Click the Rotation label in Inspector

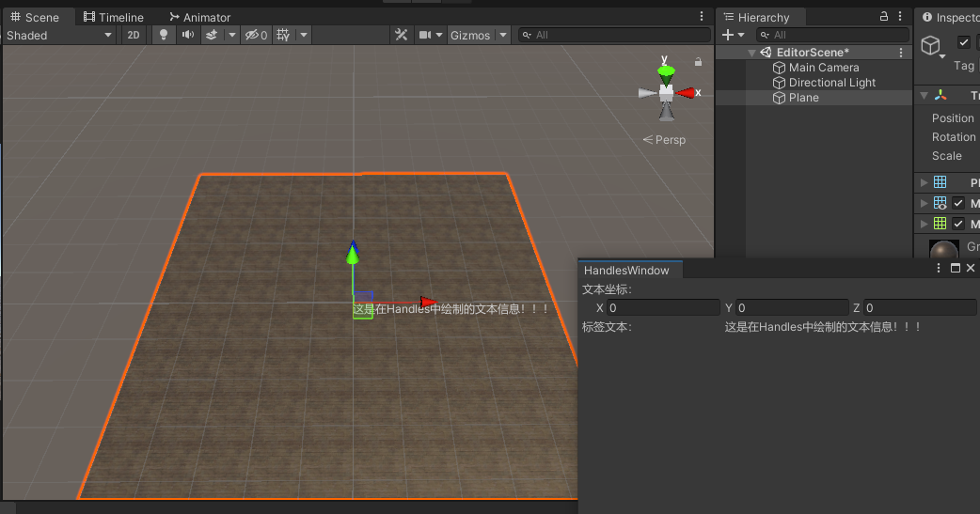pyautogui.click(x=953, y=137)
